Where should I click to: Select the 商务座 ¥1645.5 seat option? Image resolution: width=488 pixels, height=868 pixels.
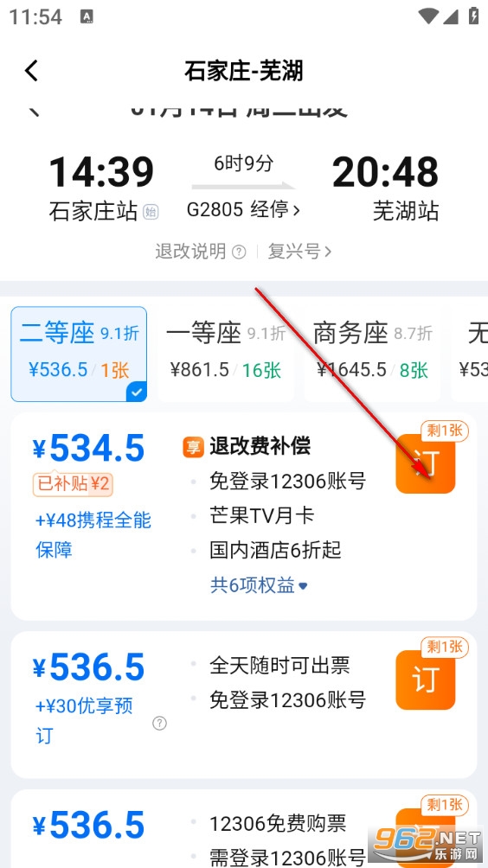click(372, 354)
